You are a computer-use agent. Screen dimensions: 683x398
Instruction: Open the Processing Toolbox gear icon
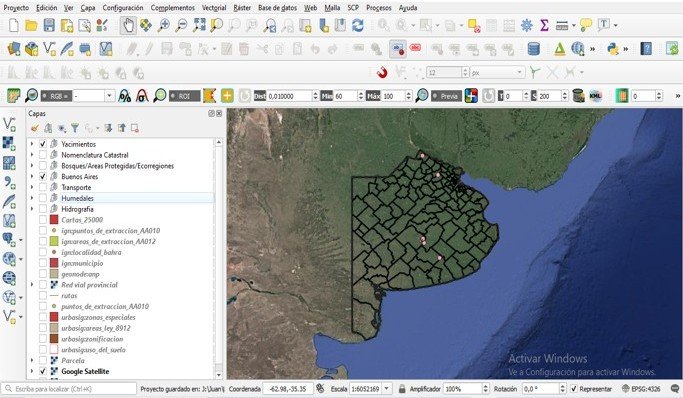click(x=527, y=25)
